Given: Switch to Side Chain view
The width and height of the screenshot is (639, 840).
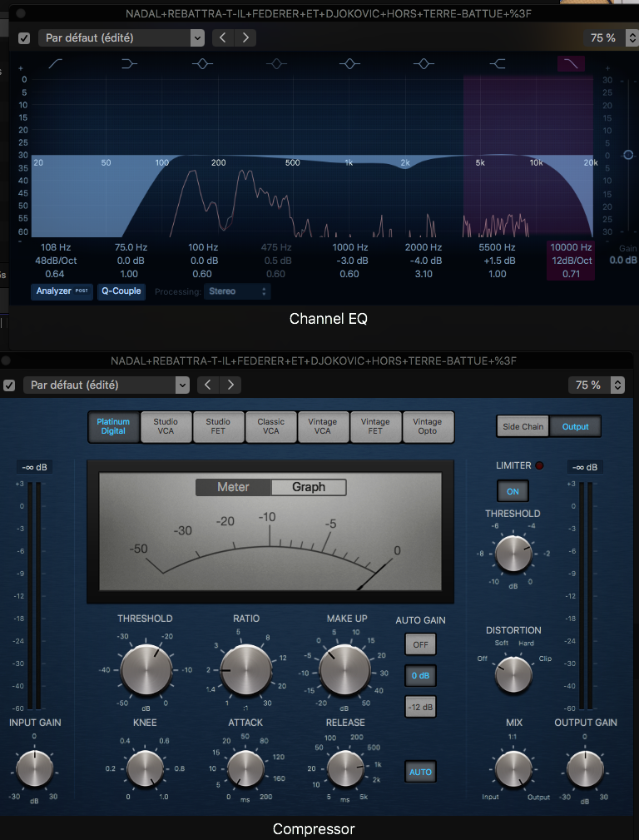Looking at the screenshot, I should point(523,427).
